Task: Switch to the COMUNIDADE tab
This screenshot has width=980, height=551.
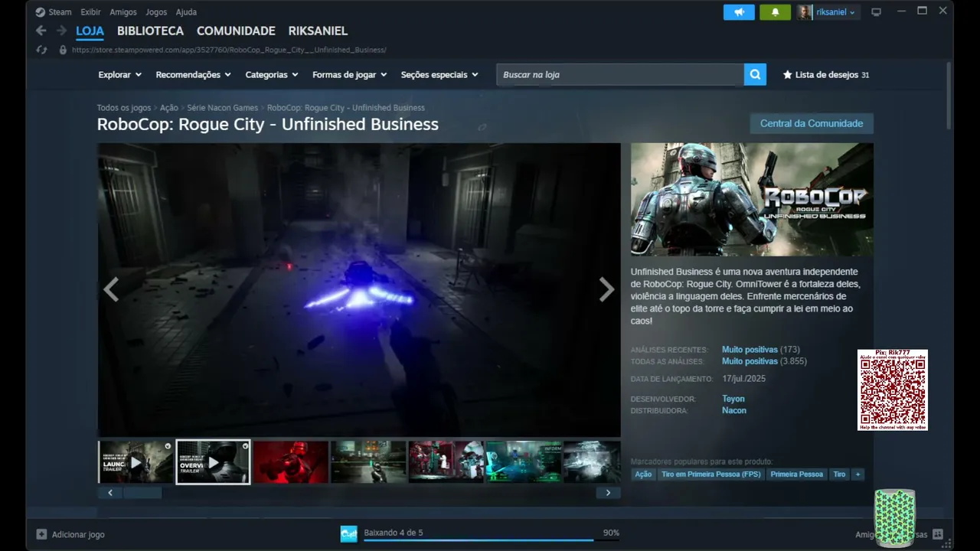Action: tap(236, 31)
